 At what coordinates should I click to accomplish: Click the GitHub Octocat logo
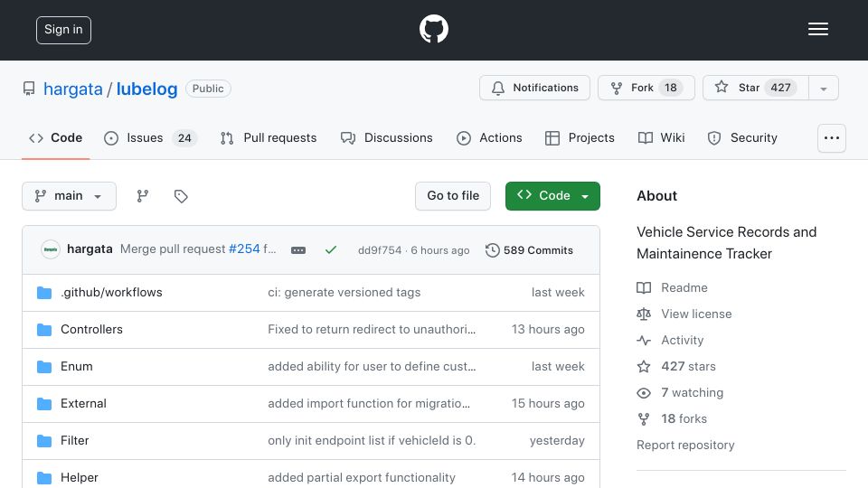(x=433, y=29)
